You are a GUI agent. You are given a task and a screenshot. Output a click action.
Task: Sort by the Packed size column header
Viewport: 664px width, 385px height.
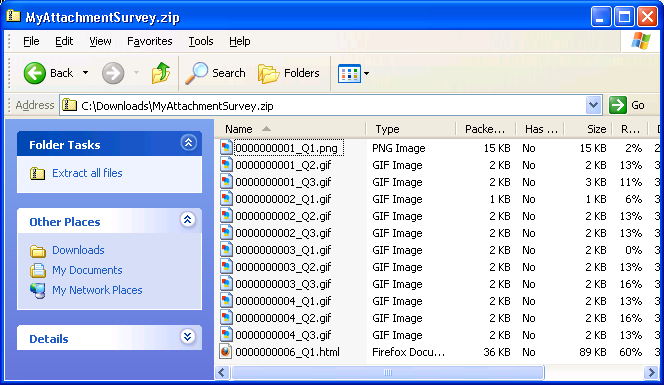click(486, 129)
